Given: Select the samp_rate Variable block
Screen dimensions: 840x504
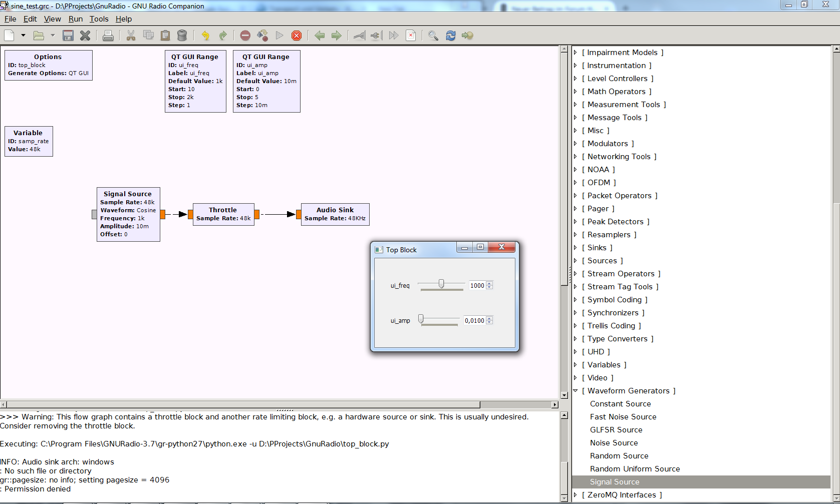Looking at the screenshot, I should coord(29,141).
